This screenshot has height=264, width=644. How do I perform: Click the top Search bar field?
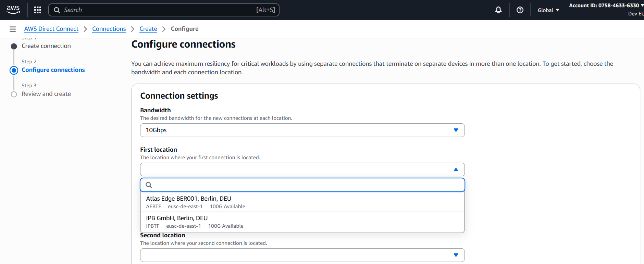click(x=164, y=10)
